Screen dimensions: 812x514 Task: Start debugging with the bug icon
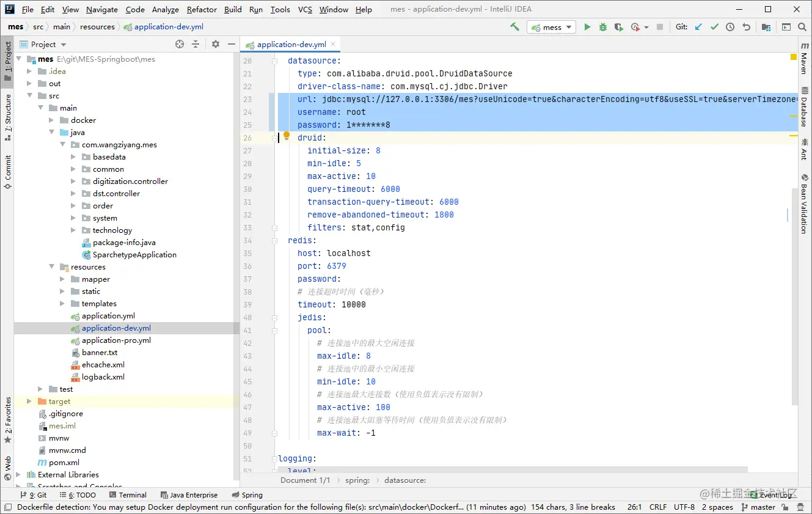click(603, 27)
